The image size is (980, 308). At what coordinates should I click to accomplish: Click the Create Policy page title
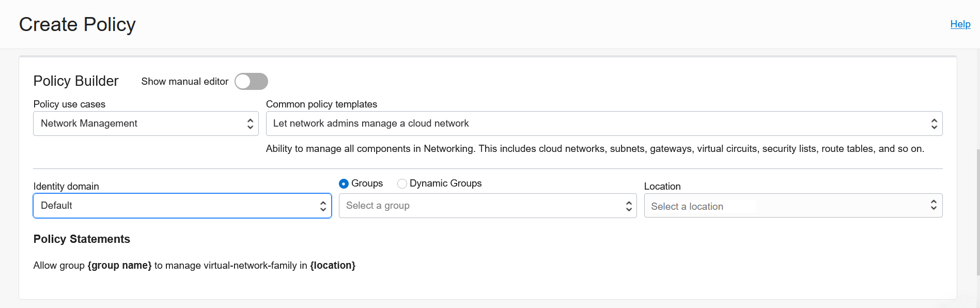click(x=77, y=25)
